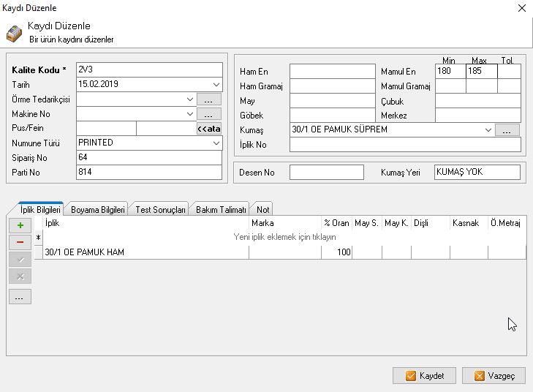Viewport: 533px width, 392px height.
Task: Click the Kumaş browse ellipsis button
Action: 507,130
